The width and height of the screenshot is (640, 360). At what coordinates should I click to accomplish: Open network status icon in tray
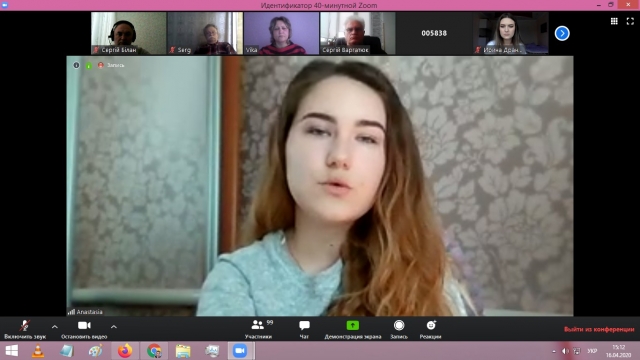point(577,351)
